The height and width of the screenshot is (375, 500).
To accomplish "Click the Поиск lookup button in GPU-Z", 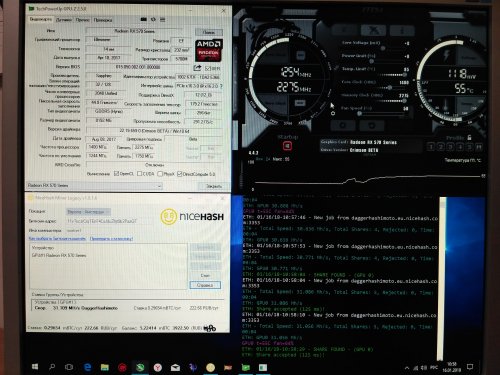I will tap(209, 32).
